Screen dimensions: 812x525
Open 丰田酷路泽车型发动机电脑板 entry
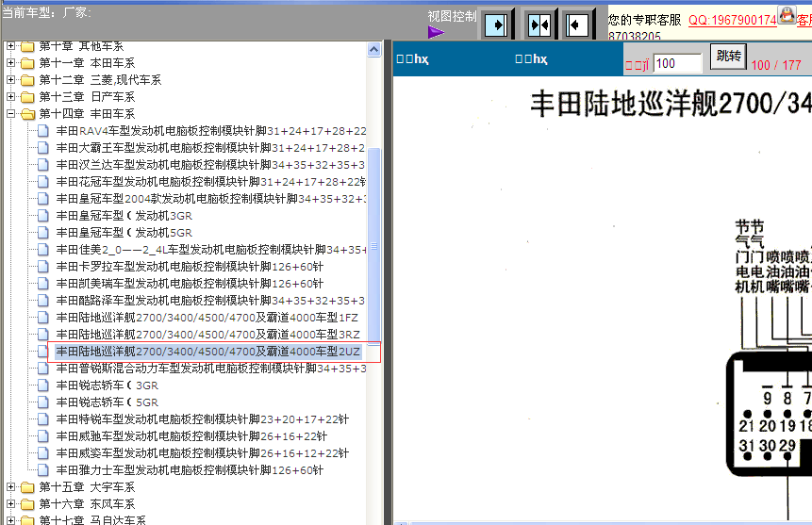tap(210, 301)
